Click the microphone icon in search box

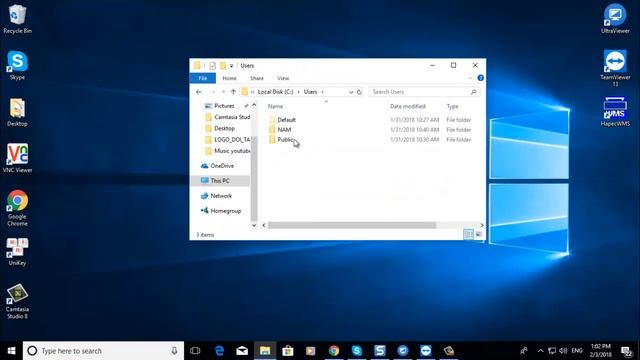174,351
